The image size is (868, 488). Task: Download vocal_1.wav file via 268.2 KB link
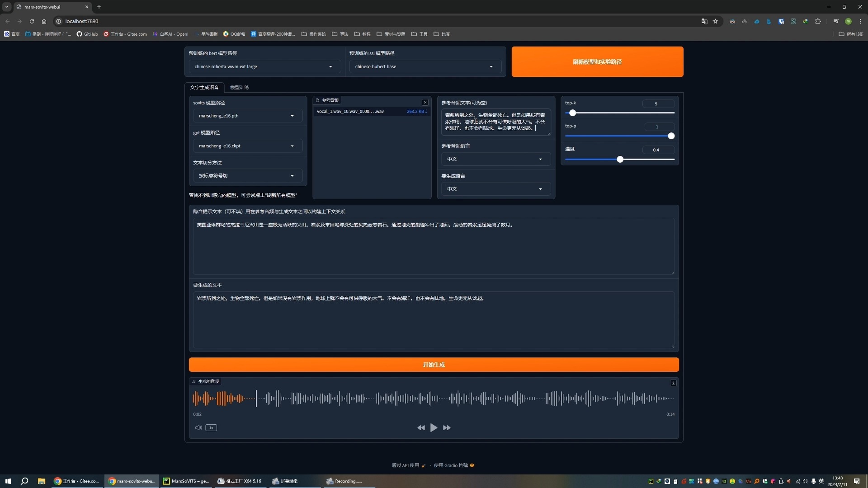point(416,111)
